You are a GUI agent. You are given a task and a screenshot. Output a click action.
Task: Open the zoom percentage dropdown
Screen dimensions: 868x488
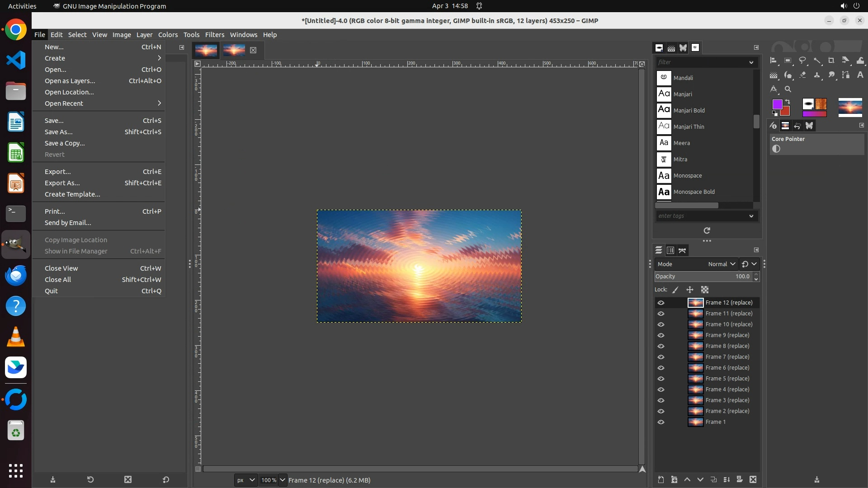282,480
